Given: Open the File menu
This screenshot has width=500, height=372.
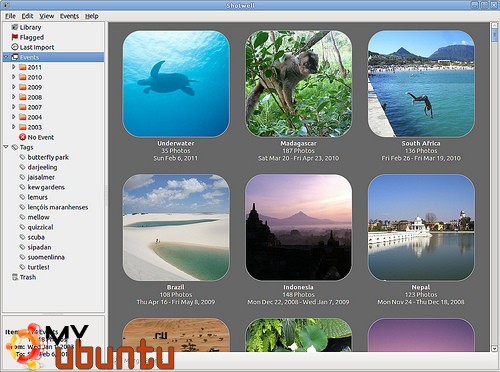Looking at the screenshot, I should 10,16.
